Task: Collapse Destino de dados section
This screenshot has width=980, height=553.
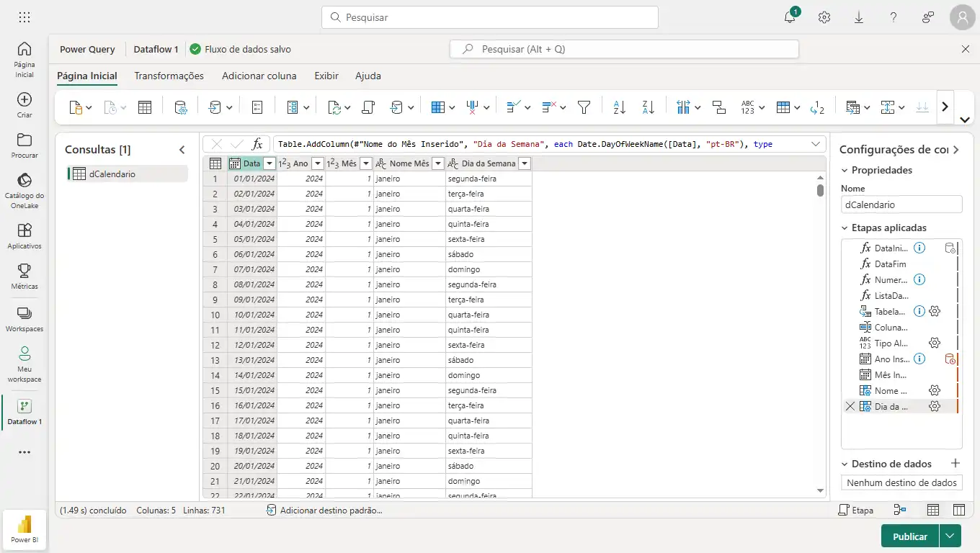Action: click(845, 464)
